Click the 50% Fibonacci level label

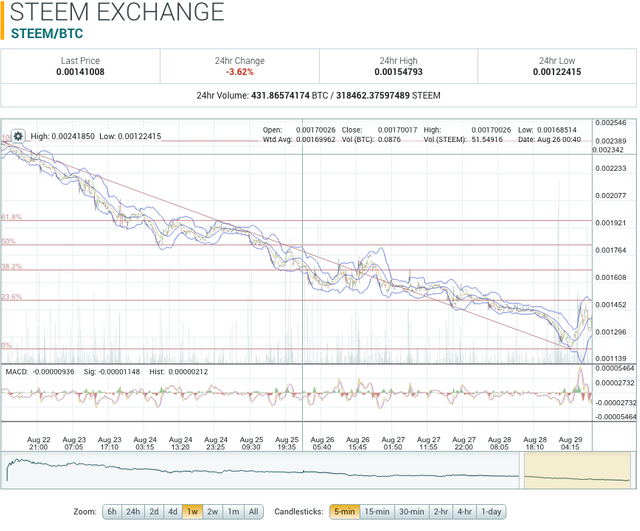[8, 241]
